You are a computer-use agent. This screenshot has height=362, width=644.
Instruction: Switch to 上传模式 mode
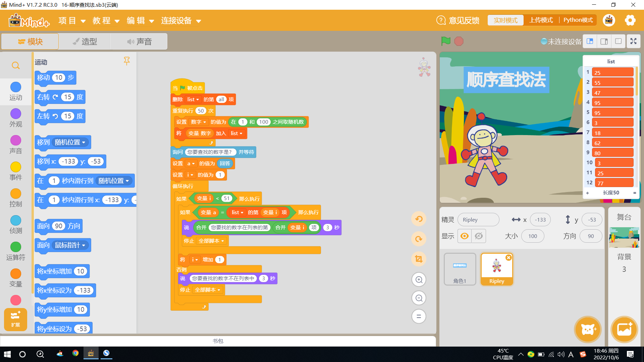coord(541,20)
